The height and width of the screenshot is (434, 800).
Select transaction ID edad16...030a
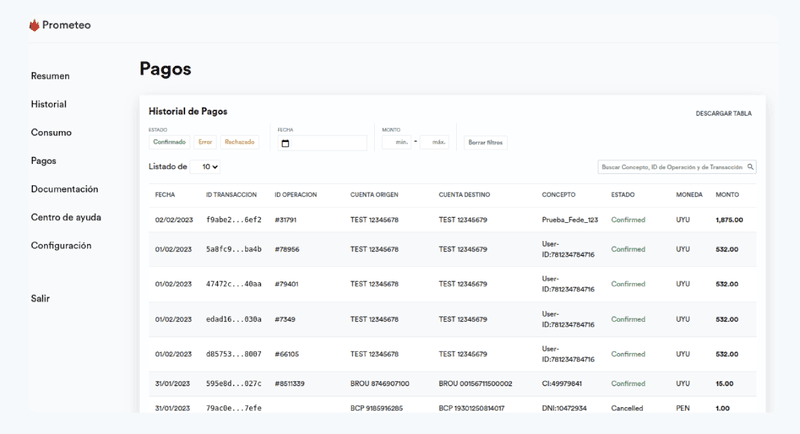point(234,319)
